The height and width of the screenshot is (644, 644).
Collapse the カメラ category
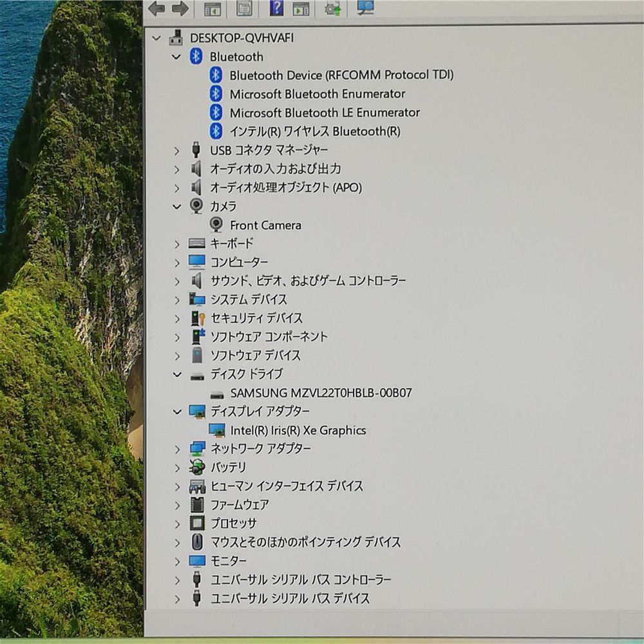click(176, 206)
